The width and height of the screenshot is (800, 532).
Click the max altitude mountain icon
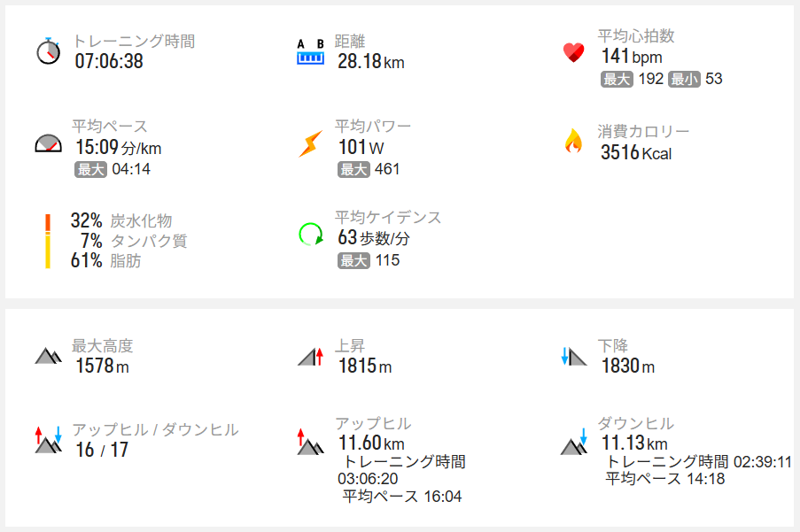click(48, 356)
